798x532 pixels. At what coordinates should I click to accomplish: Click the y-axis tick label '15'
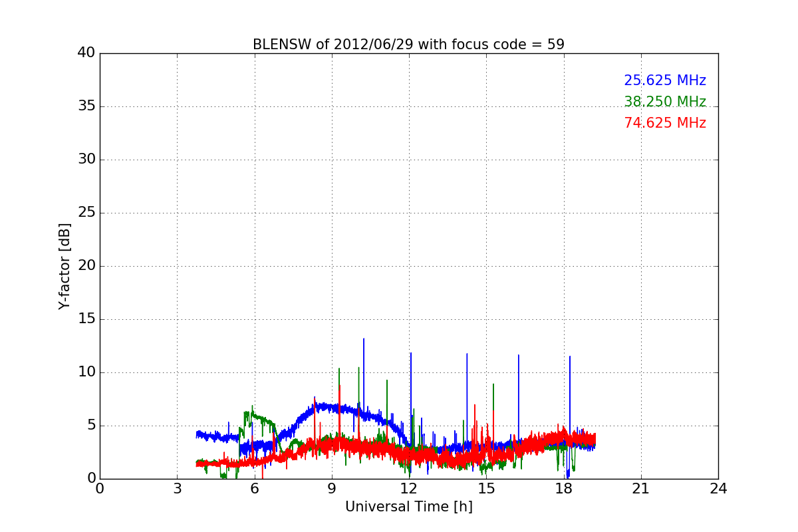(86, 319)
